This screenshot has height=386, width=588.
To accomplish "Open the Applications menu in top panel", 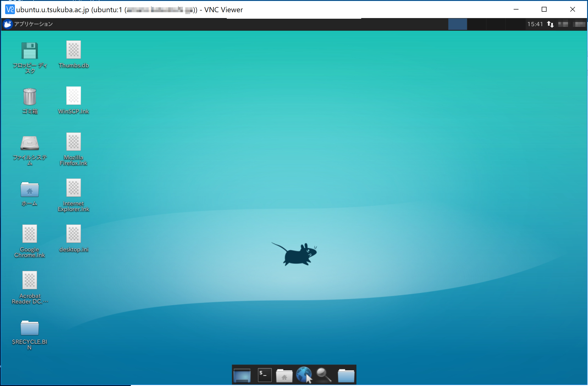I will coord(29,24).
